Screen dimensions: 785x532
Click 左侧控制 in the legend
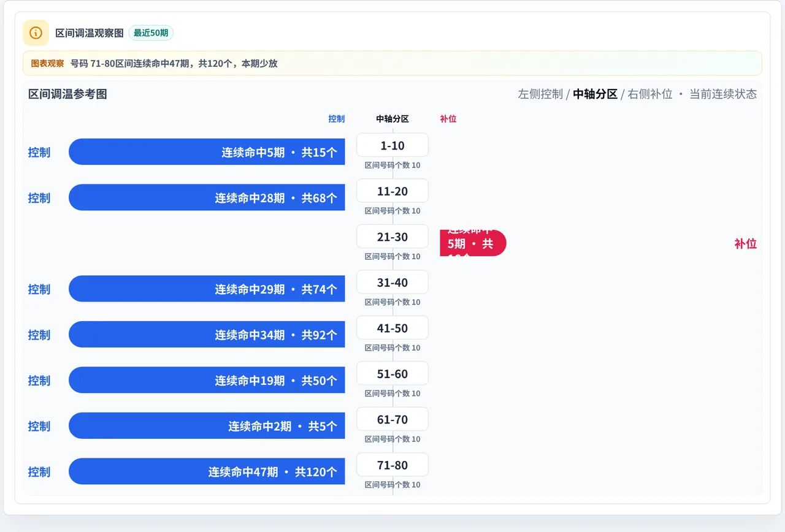tap(540, 94)
